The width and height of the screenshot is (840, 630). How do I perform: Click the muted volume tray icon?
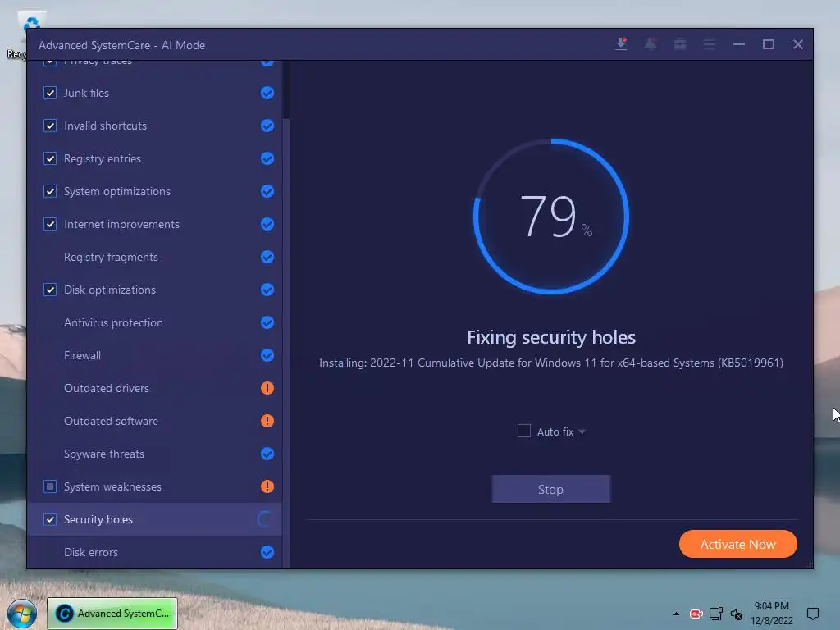click(737, 614)
